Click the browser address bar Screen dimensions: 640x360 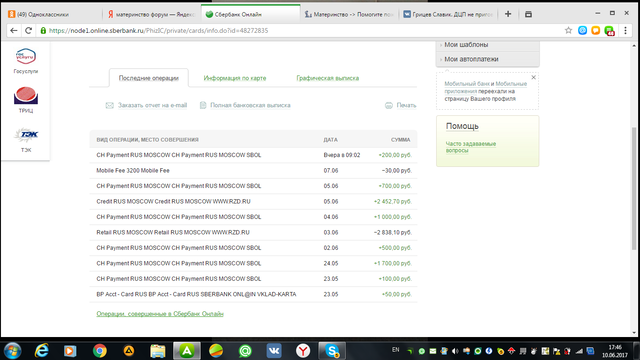pyautogui.click(x=302, y=31)
